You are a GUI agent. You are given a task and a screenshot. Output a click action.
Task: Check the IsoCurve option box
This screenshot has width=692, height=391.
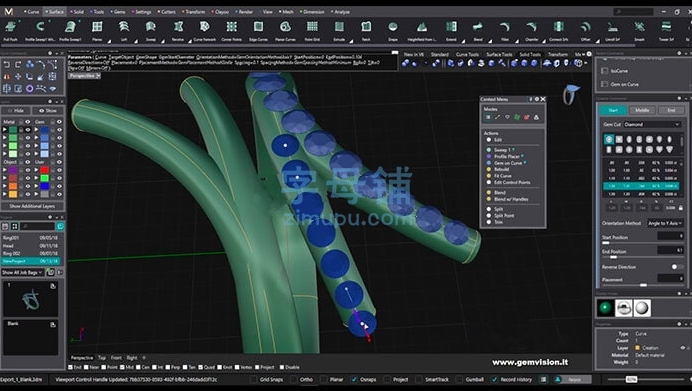pyautogui.click(x=605, y=71)
